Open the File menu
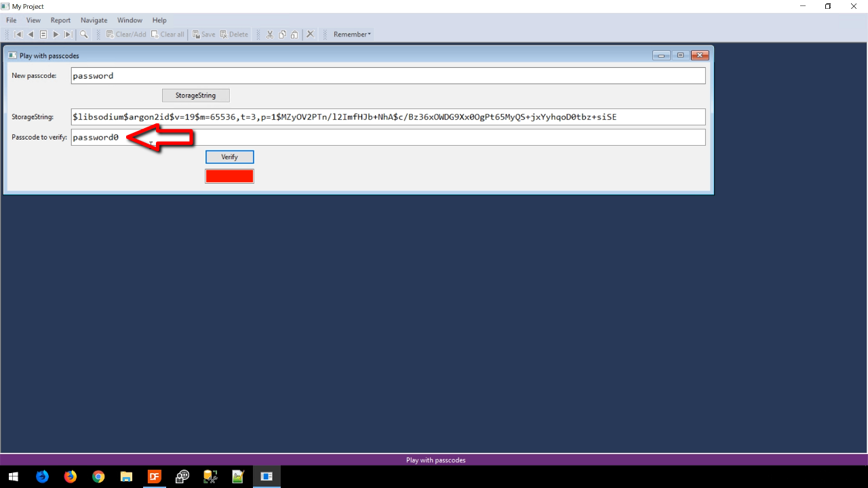Screen dimensions: 868x488 pyautogui.click(x=12, y=20)
